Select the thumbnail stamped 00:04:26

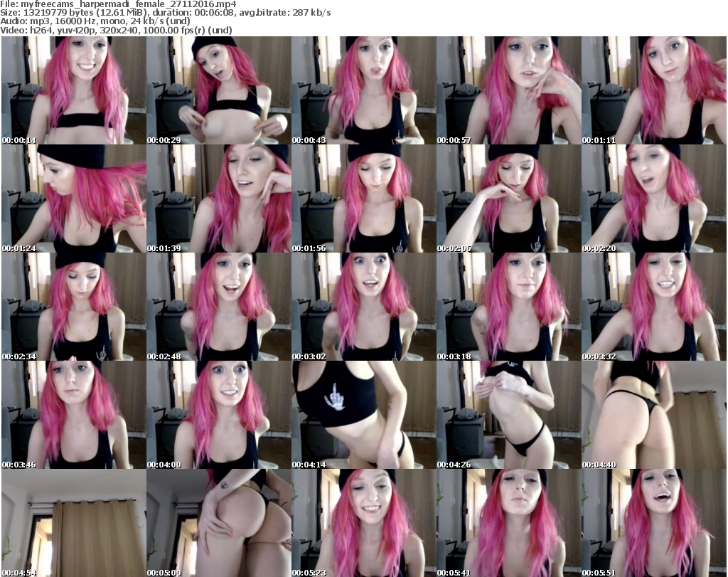pyautogui.click(x=508, y=415)
